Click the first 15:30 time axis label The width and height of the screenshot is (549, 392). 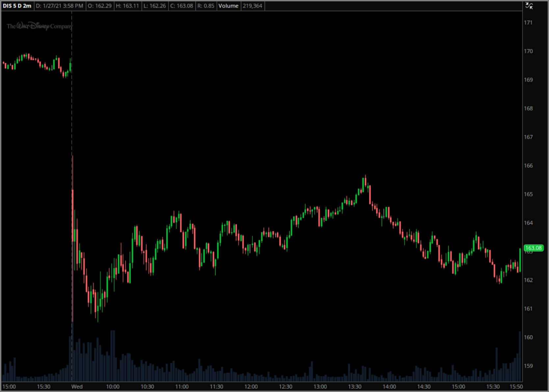click(x=44, y=387)
